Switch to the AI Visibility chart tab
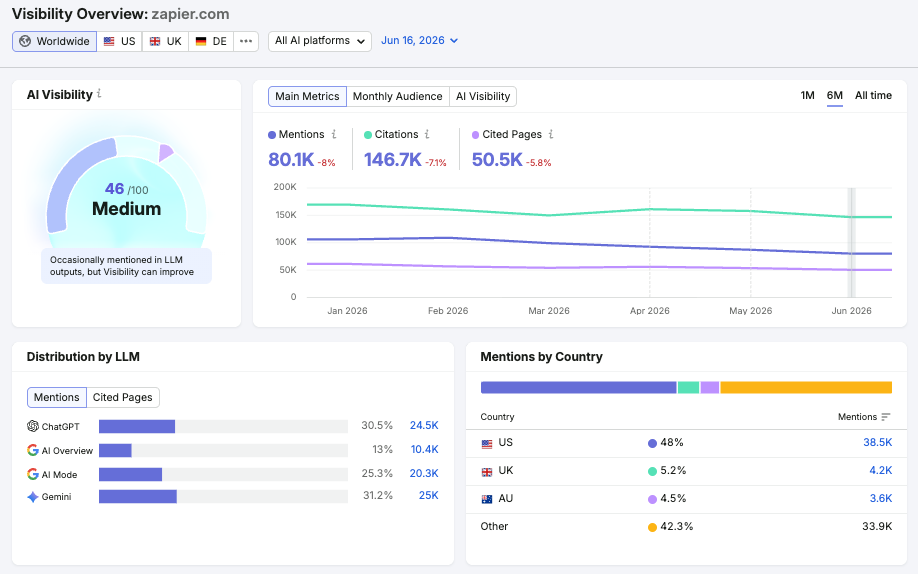The image size is (918, 574). click(x=483, y=96)
